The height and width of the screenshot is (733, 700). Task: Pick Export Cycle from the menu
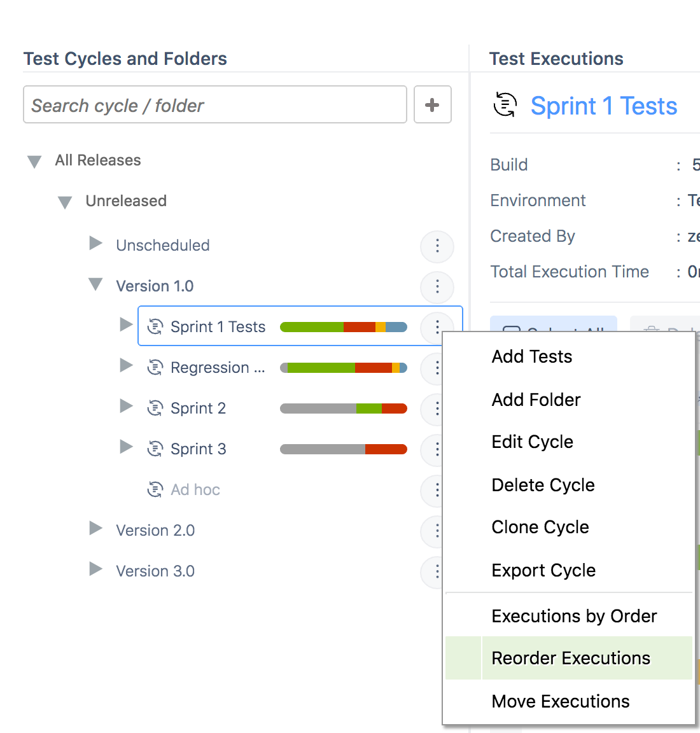(543, 570)
